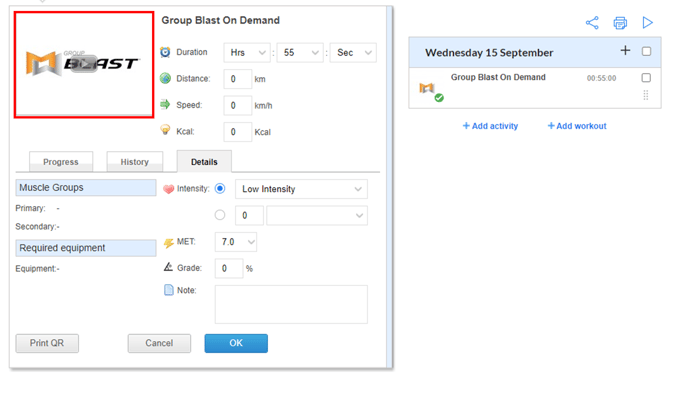The image size is (688, 393).
Task: Click the Group Blast logo thumbnail
Action: click(84, 65)
